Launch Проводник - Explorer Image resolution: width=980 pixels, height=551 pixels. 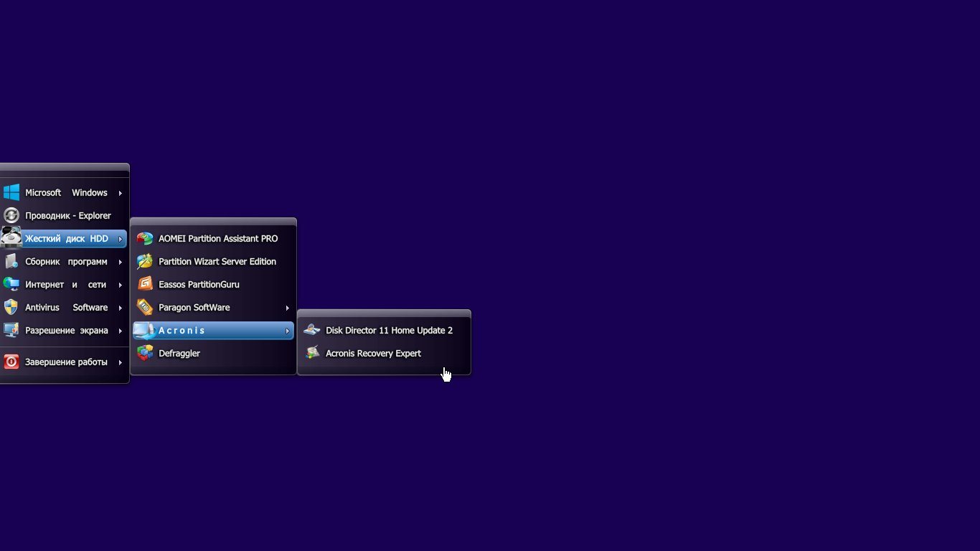[x=63, y=215]
